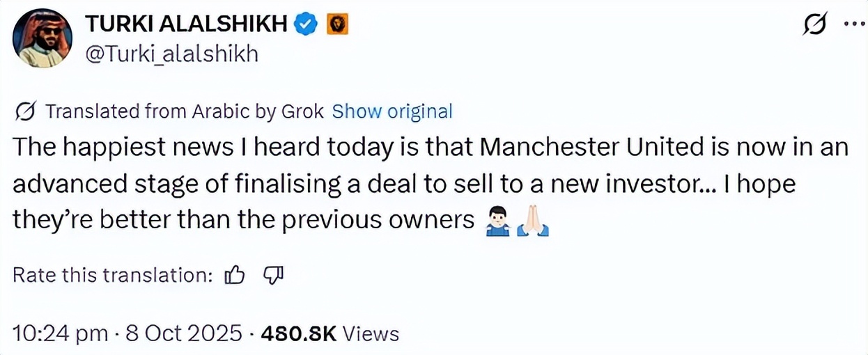Click the gold affiliate badge beside the name

[x=337, y=24]
